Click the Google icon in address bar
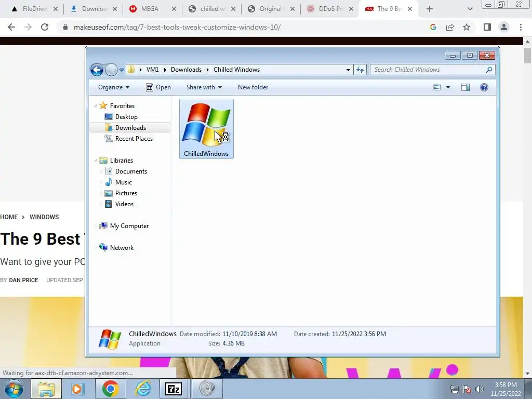Screen dimensions: 532x399 click(x=433, y=27)
